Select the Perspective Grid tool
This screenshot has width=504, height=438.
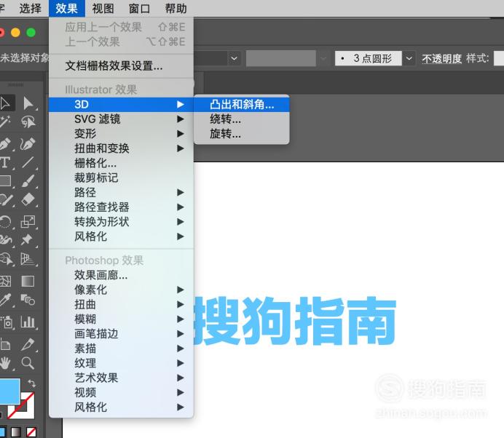coord(28,259)
